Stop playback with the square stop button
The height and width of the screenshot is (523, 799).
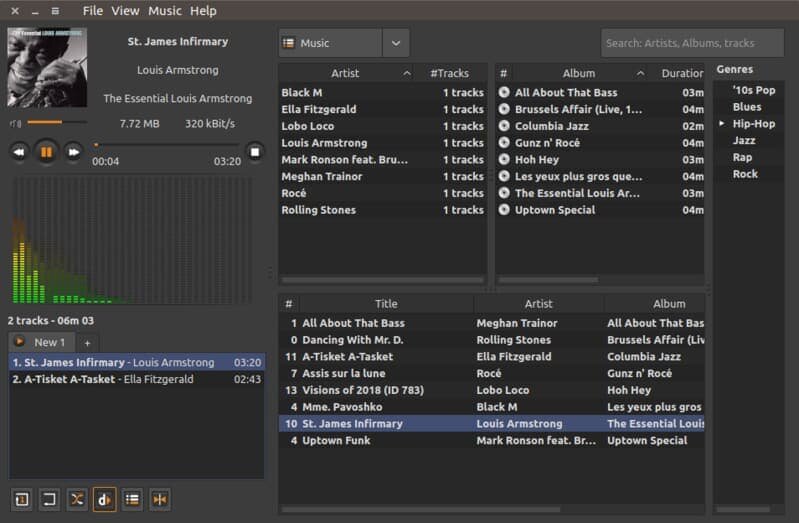click(x=255, y=152)
